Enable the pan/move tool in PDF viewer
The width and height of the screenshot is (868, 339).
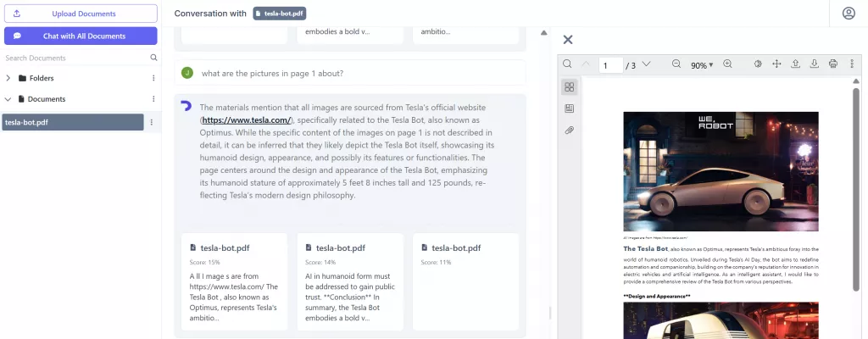coord(776,64)
